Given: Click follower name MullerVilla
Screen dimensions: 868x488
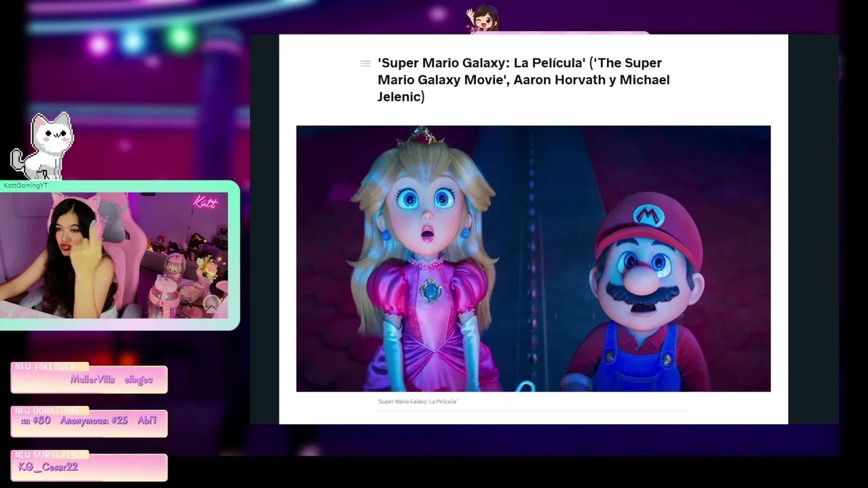Looking at the screenshot, I should tap(92, 380).
